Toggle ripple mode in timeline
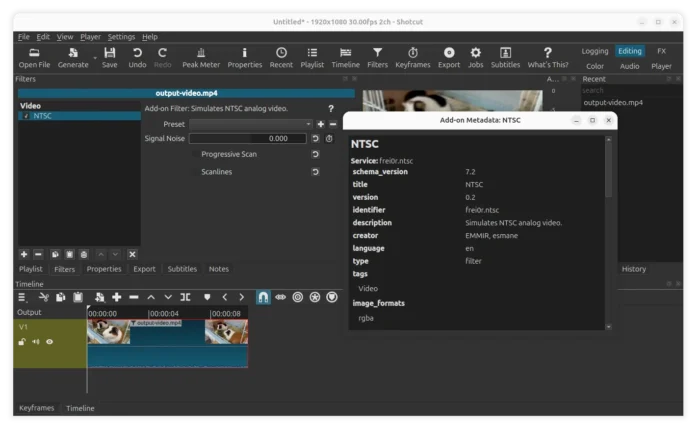Viewport: 700px width, 434px height. pos(297,297)
